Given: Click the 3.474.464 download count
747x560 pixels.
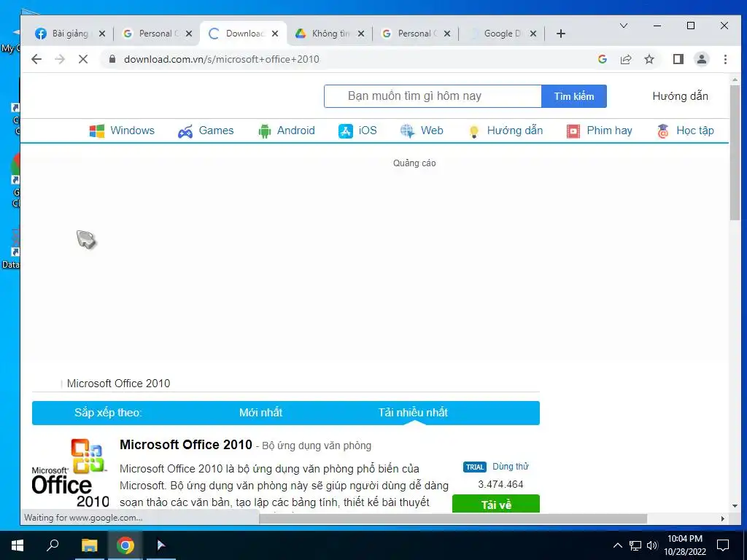Looking at the screenshot, I should click(x=500, y=484).
